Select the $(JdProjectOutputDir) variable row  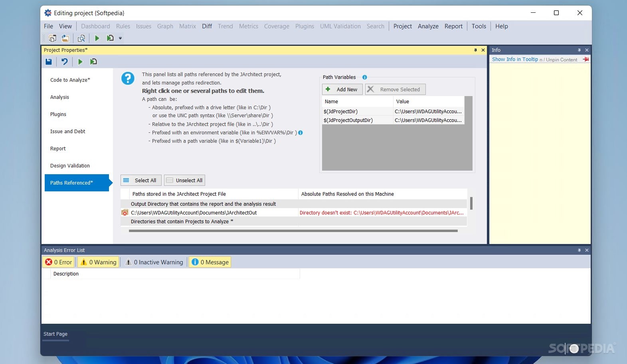coord(393,120)
